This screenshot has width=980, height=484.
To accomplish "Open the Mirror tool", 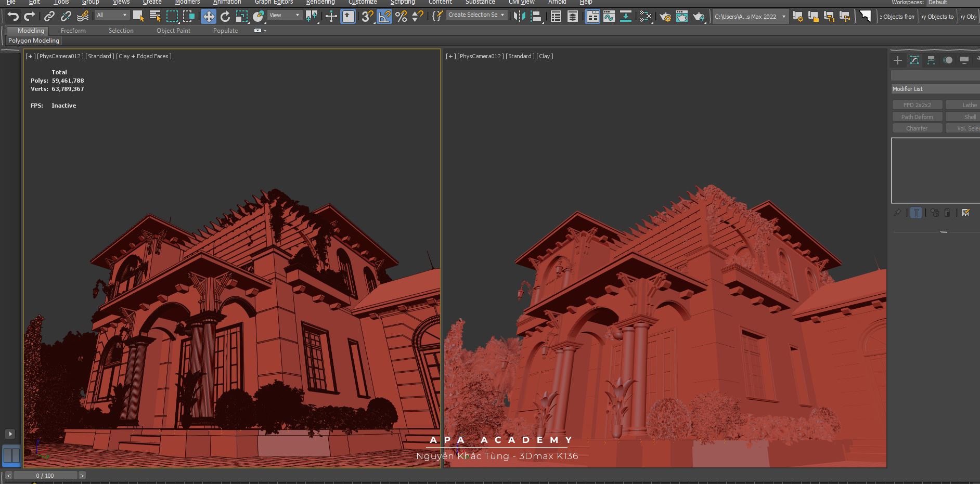I will 519,16.
